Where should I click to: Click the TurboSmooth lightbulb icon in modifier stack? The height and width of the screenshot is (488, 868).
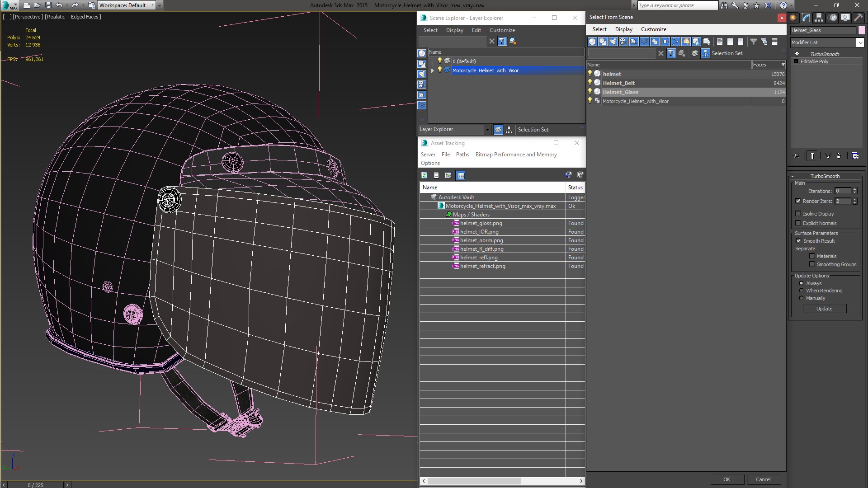tap(797, 54)
